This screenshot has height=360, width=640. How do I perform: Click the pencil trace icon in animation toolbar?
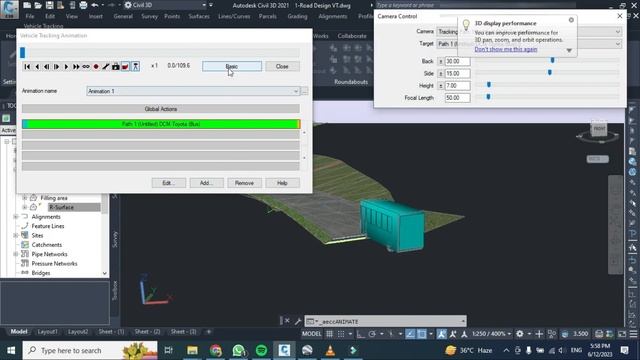(106, 66)
